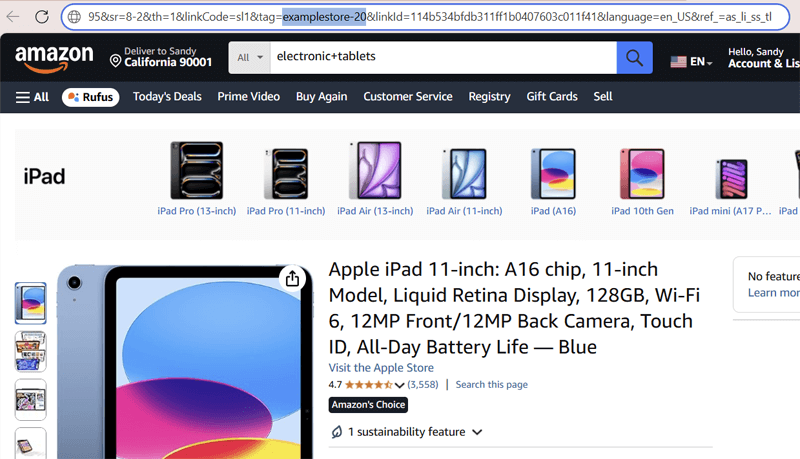The height and width of the screenshot is (459, 800).
Task: Select second product gallery thumbnail
Action: coord(31,351)
